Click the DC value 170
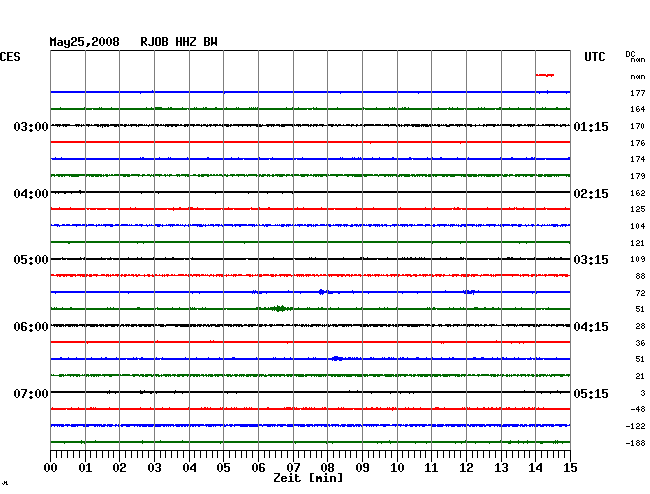The image size is (650, 494). [x=638, y=126]
